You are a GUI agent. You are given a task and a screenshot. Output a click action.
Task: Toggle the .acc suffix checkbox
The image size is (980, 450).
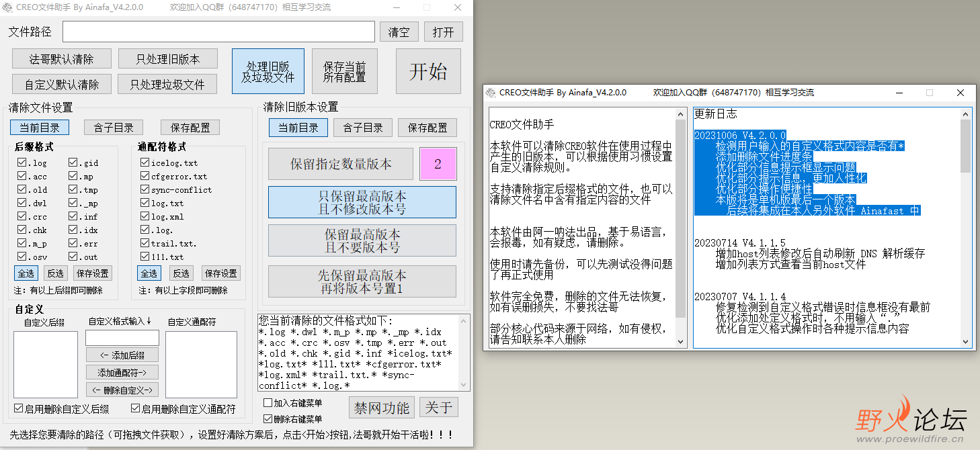(x=22, y=176)
